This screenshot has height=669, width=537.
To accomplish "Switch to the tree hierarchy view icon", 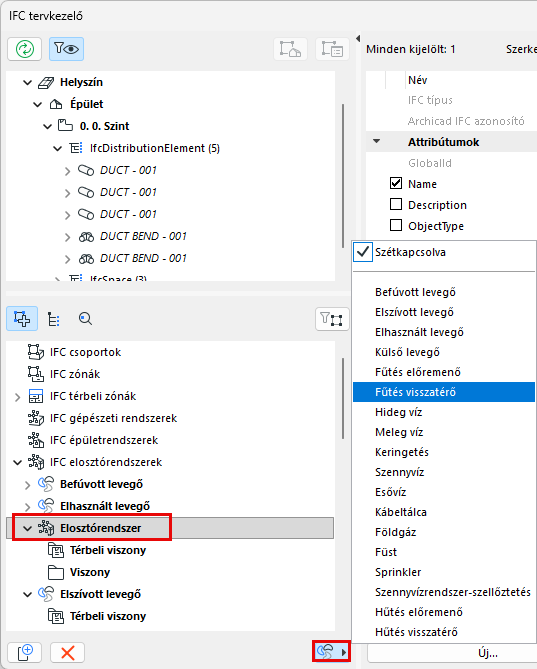I will (x=54, y=319).
